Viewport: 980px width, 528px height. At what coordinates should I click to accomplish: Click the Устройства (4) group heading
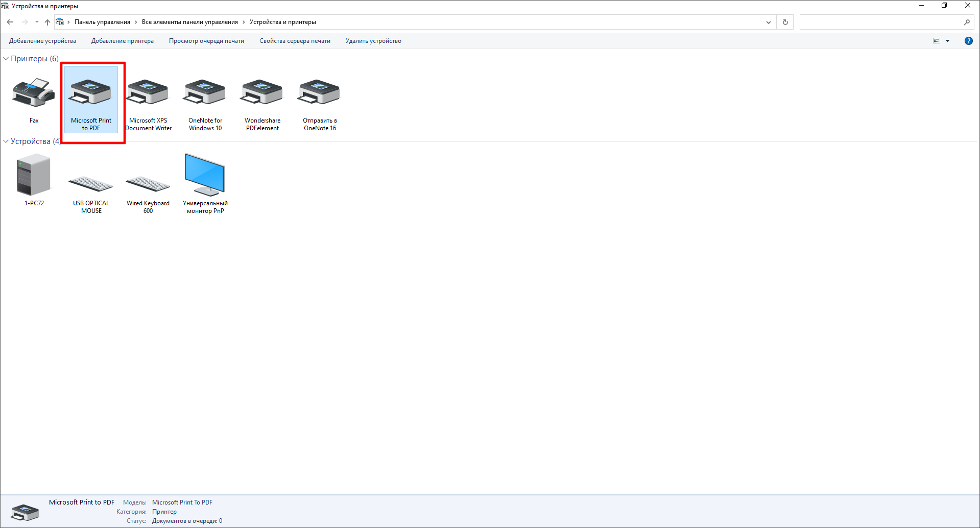point(35,141)
